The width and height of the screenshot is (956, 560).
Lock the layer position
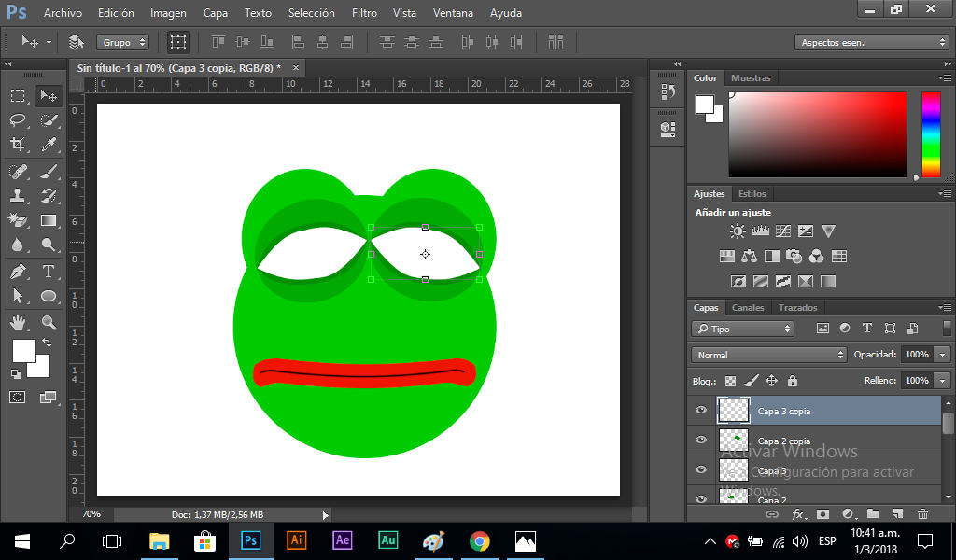(772, 382)
